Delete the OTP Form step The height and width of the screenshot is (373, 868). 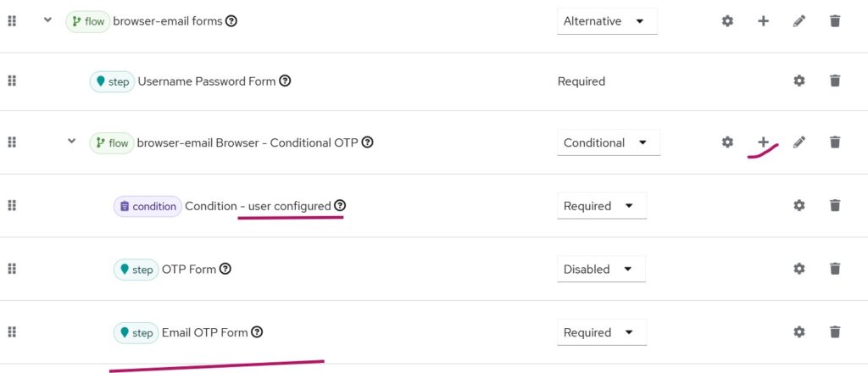(x=835, y=269)
